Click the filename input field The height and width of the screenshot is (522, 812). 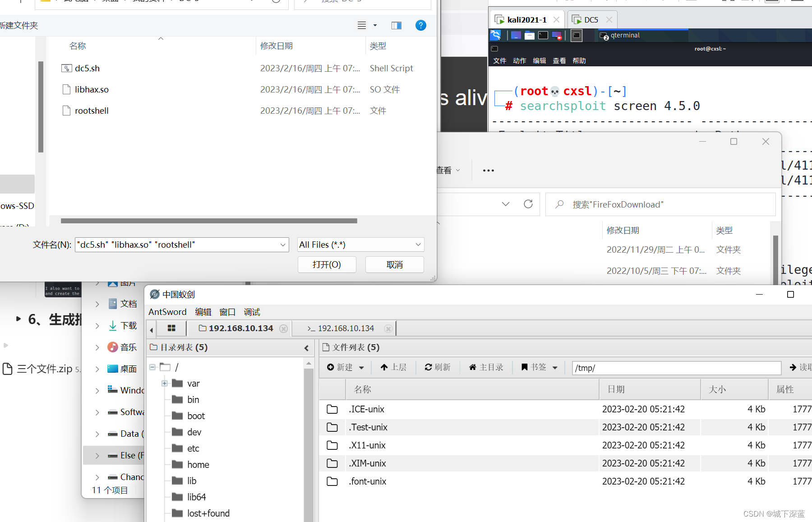(x=177, y=245)
